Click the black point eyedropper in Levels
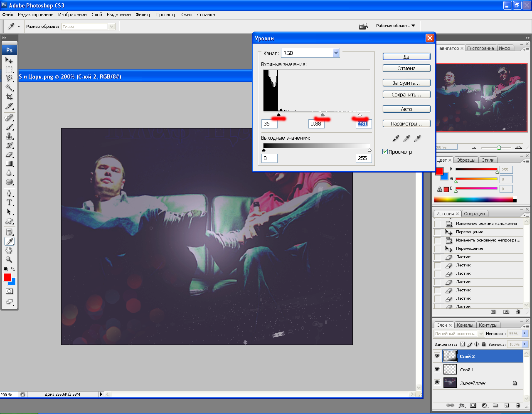532x414 pixels. click(396, 138)
